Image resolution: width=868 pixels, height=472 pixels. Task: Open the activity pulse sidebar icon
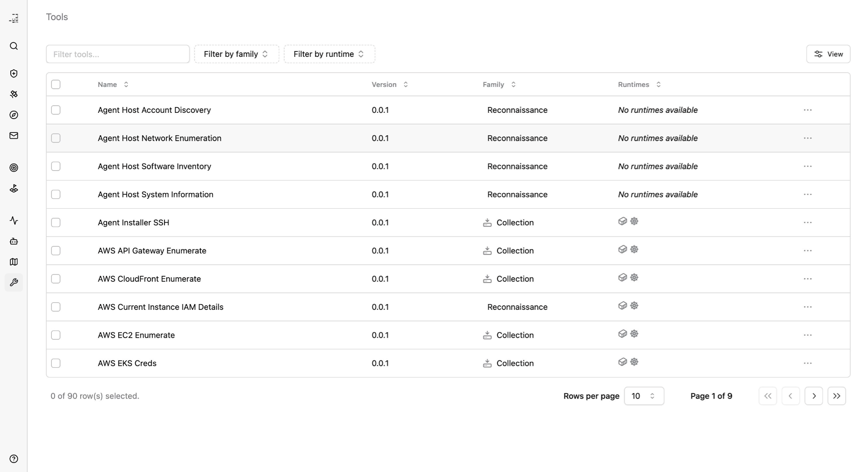click(14, 220)
